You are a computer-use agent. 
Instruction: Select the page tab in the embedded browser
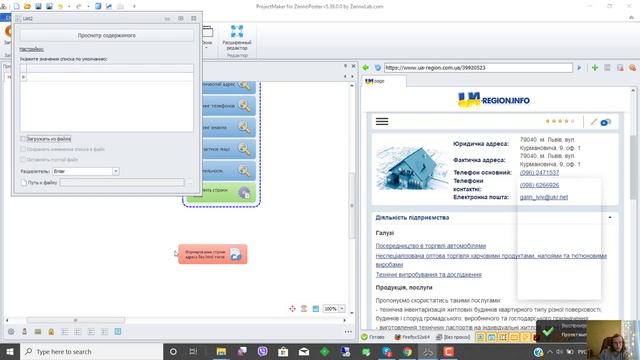pyautogui.click(x=384, y=81)
